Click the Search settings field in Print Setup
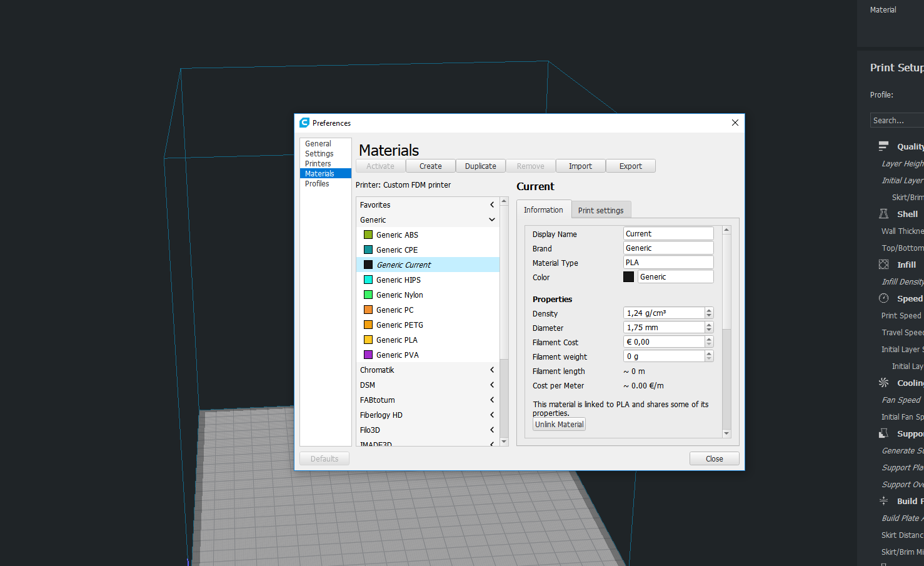This screenshot has height=566, width=924. 897,120
